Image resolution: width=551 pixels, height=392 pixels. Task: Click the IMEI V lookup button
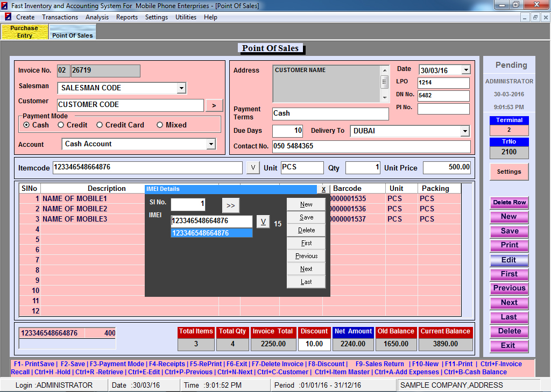click(263, 222)
